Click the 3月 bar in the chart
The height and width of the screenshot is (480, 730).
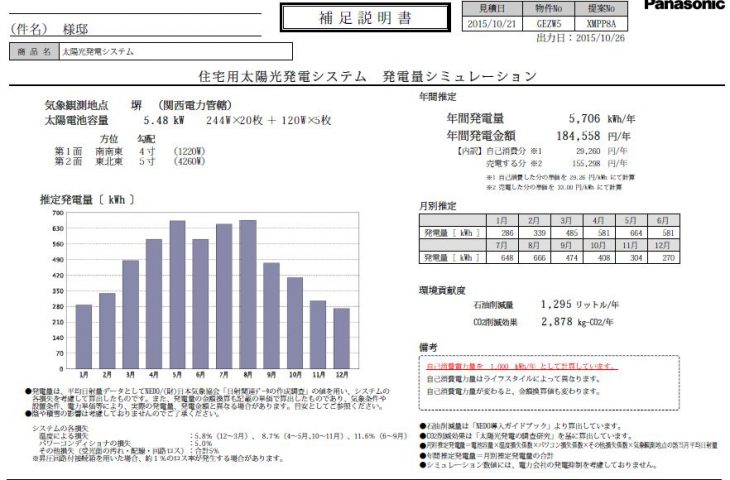point(130,314)
